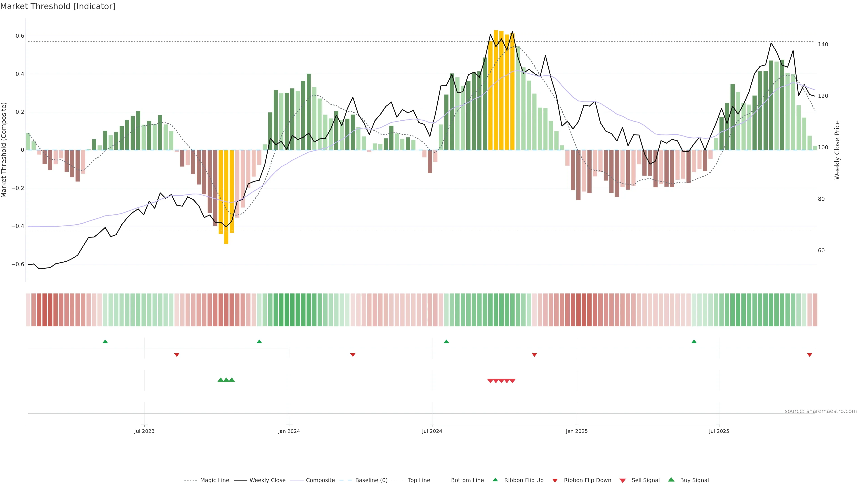This screenshot has width=868, height=488.
Task: Click the Ribbon Flip Down legend marker
Action: (x=555, y=480)
